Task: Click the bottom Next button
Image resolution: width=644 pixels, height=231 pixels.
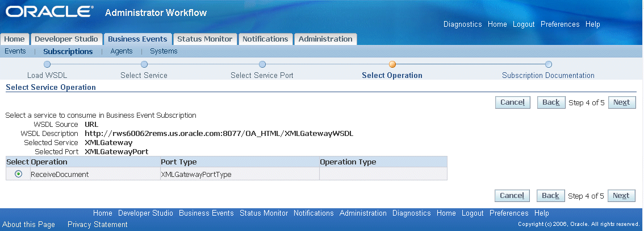Action: click(621, 196)
